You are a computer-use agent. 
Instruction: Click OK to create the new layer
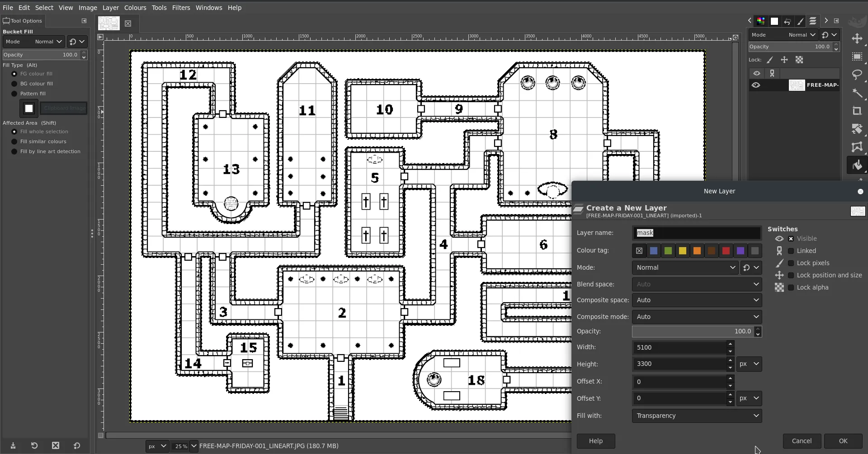click(843, 441)
